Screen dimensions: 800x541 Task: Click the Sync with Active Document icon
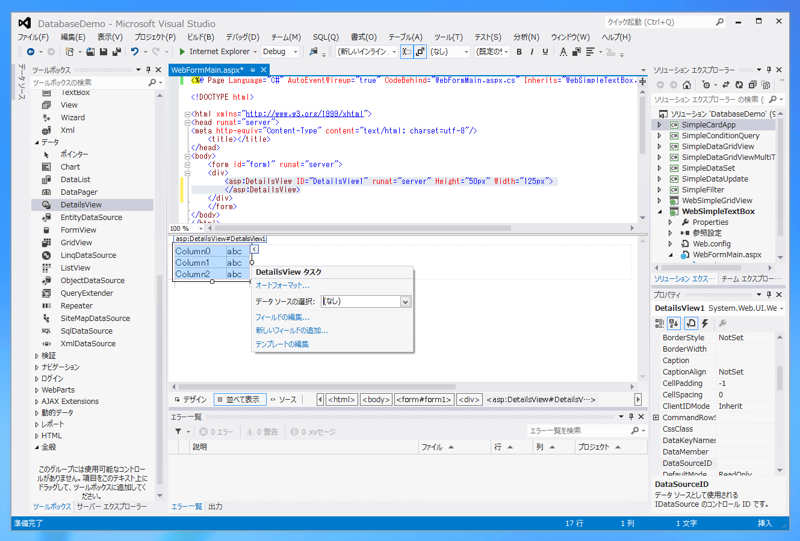tap(726, 85)
